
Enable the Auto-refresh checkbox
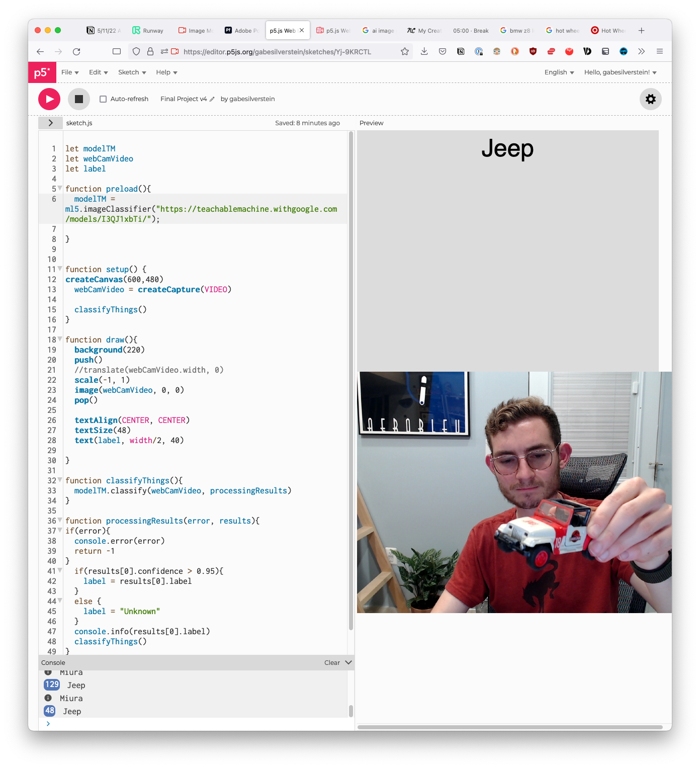103,99
